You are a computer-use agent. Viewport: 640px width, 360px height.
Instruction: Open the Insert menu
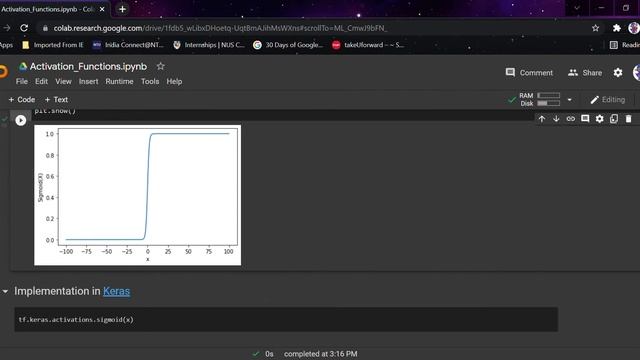(89, 82)
